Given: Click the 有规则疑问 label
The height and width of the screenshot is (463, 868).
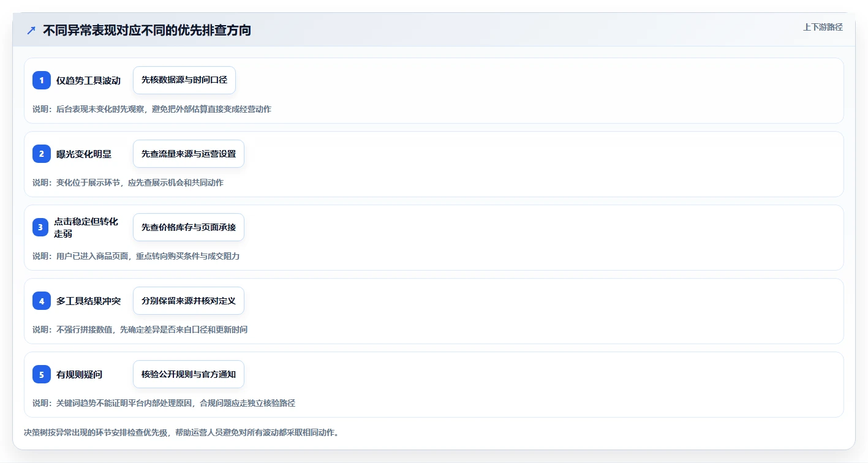Looking at the screenshot, I should coord(79,374).
